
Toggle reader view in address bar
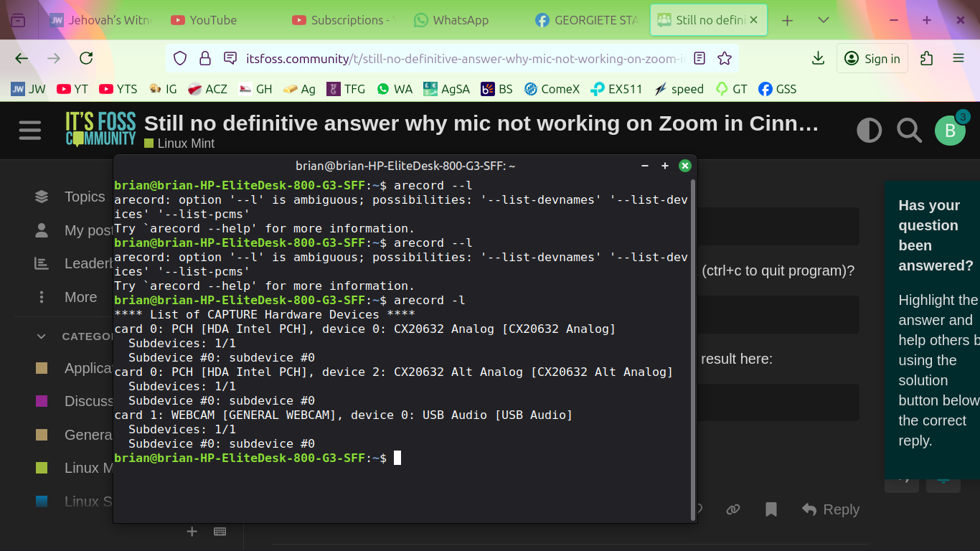[700, 59]
